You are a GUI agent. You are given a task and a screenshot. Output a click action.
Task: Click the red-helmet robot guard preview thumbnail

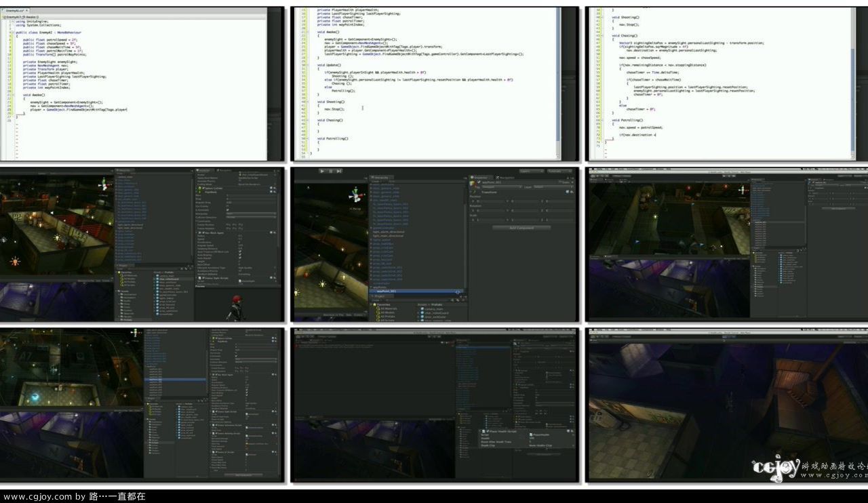[237, 306]
